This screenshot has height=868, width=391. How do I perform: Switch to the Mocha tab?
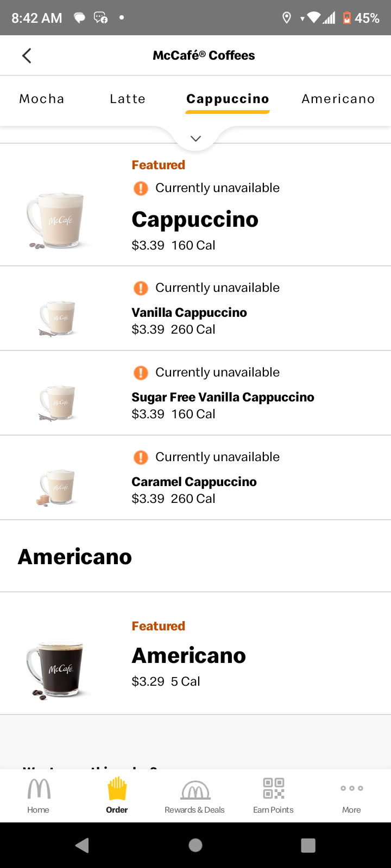(42, 99)
